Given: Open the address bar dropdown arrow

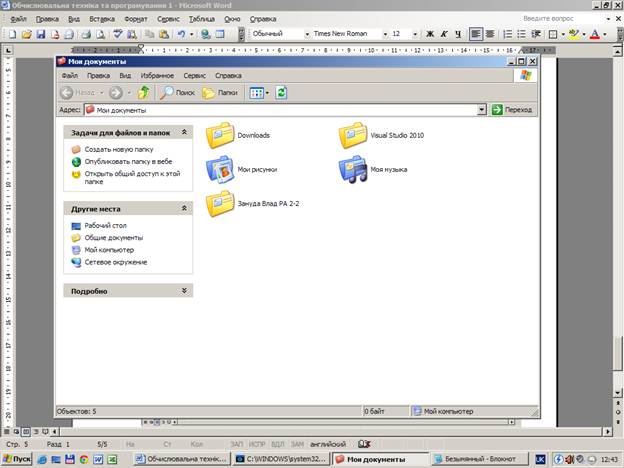Looking at the screenshot, I should click(x=482, y=109).
